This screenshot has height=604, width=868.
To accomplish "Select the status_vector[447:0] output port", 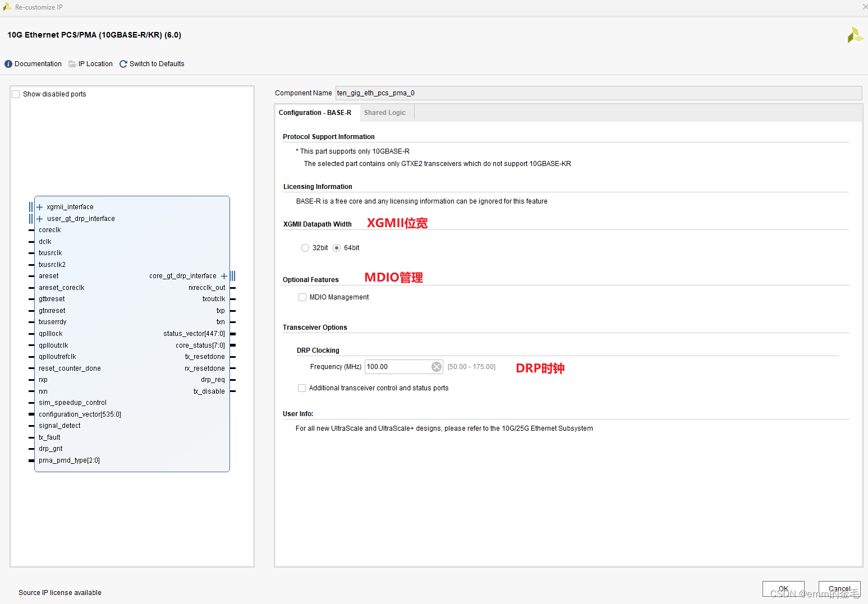I will coord(194,334).
